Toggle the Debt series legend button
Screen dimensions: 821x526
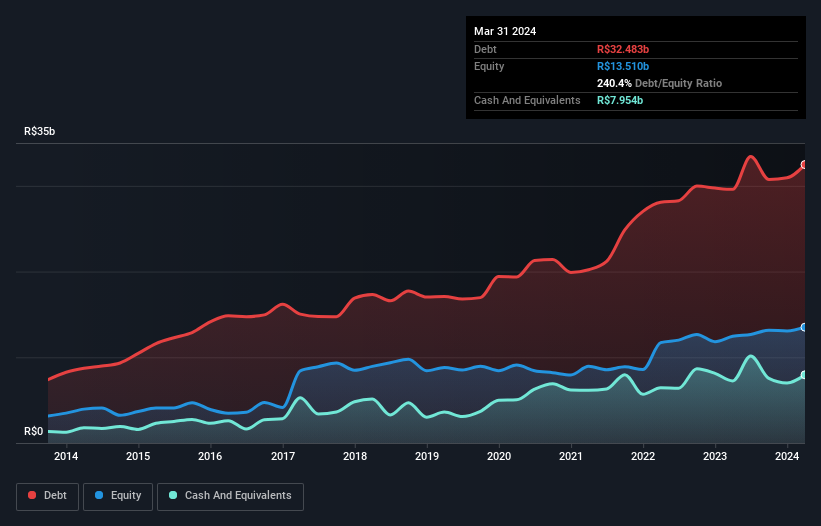[48, 496]
